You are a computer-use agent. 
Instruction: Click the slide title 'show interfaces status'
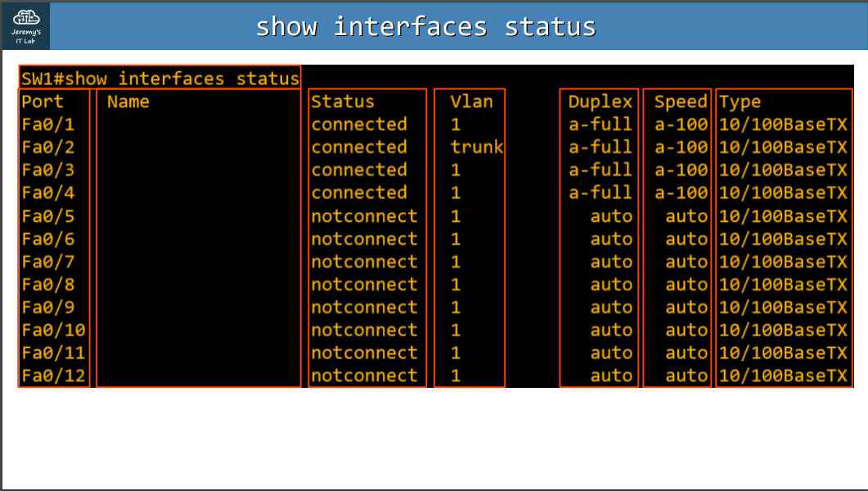tap(425, 27)
